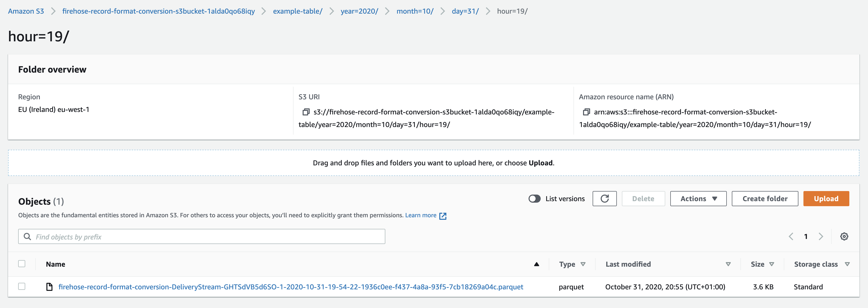Sort by Last modified column arrow

click(x=728, y=264)
